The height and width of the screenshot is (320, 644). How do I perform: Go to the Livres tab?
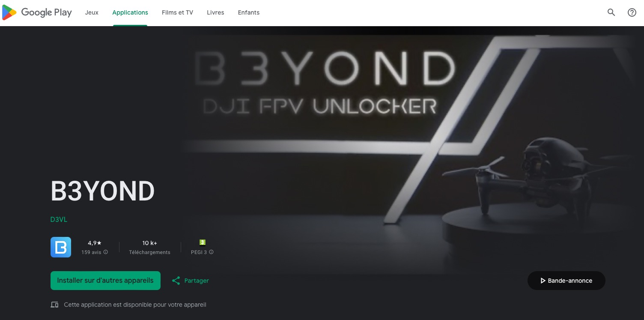tap(215, 12)
